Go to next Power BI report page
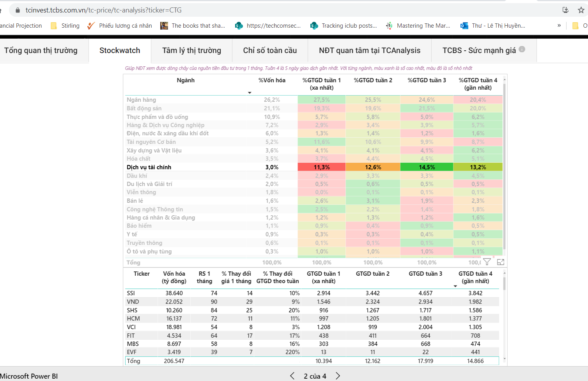This screenshot has width=588, height=381. (338, 376)
